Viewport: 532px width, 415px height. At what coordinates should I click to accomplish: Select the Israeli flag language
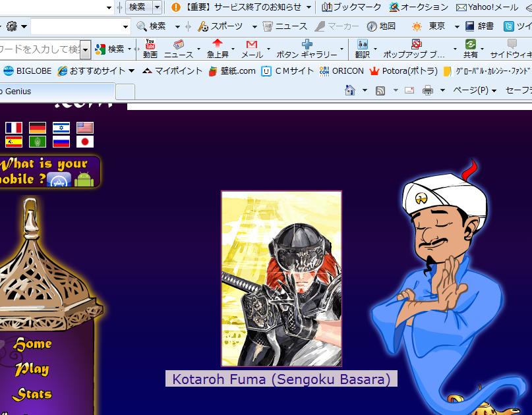pos(61,128)
